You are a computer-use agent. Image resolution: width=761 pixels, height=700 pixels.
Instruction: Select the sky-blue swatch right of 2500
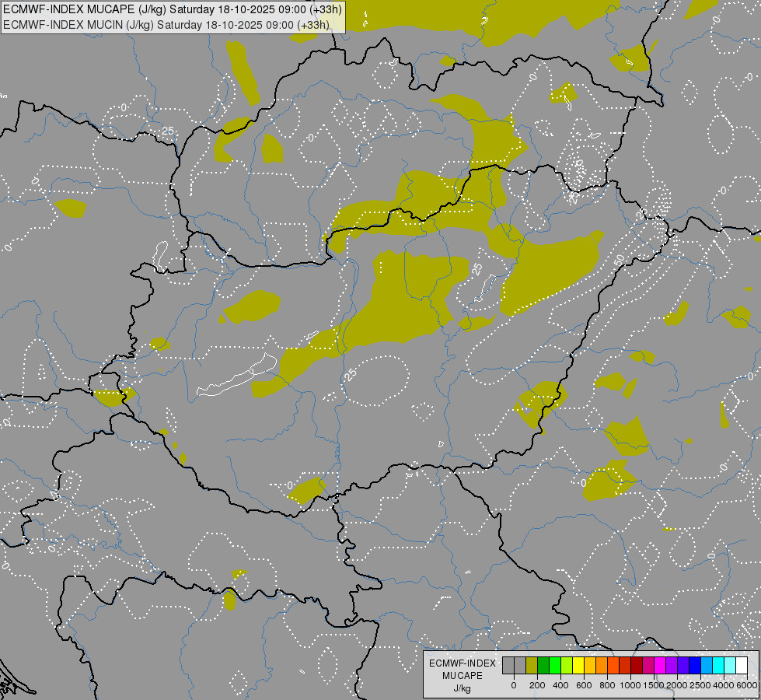point(707,665)
